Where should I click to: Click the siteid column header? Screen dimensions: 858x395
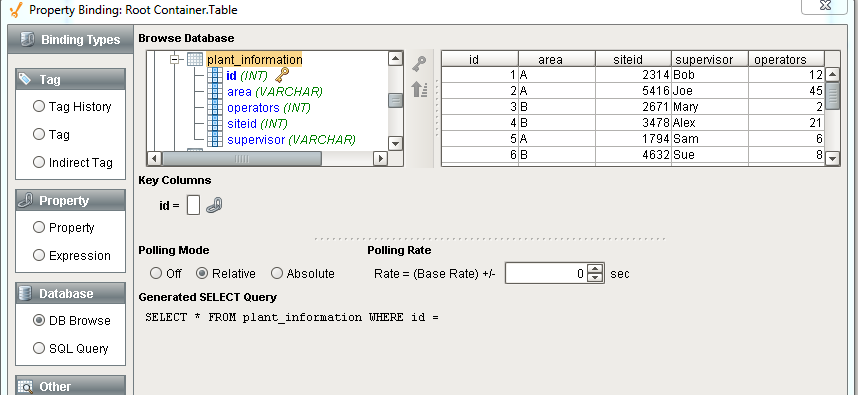click(633, 59)
